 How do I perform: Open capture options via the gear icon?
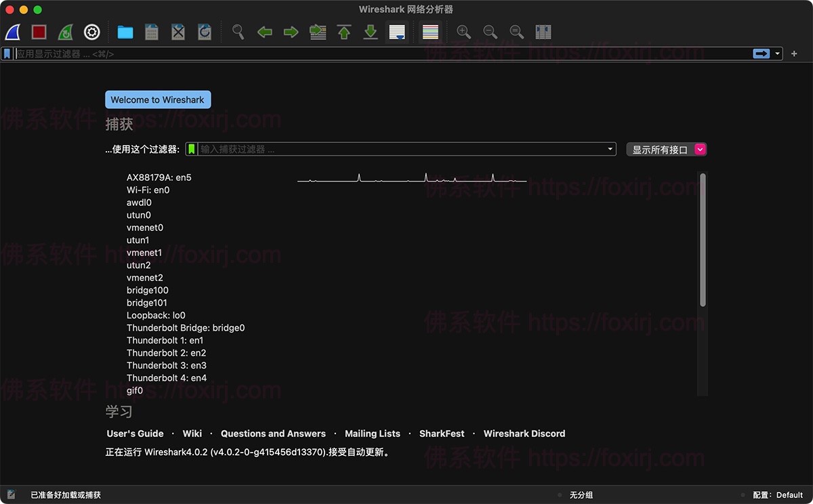(x=91, y=32)
